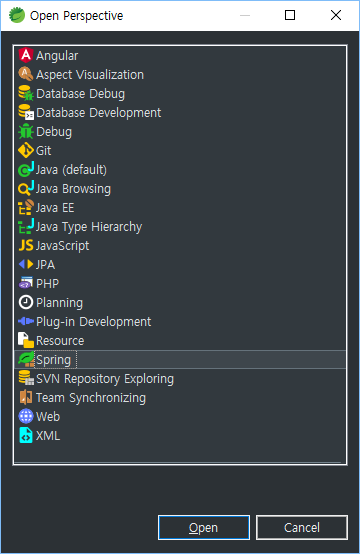This screenshot has height=554, width=360.
Task: Click the Angular perspective icon
Action: tap(26, 55)
